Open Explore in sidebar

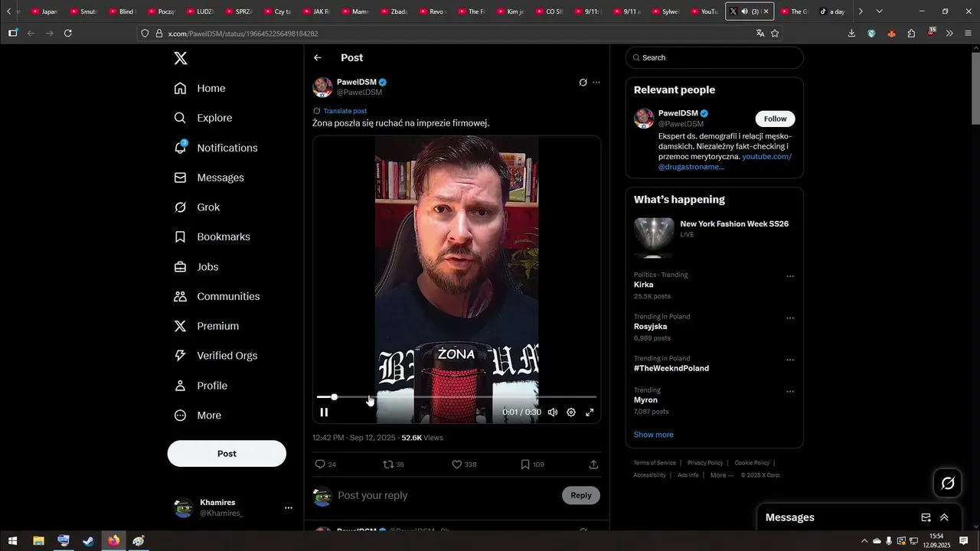[203, 118]
